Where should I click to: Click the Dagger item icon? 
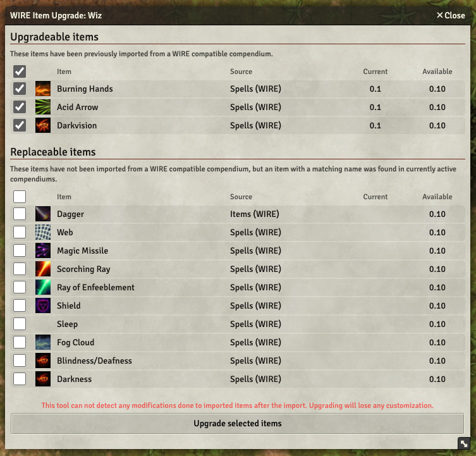pos(43,214)
